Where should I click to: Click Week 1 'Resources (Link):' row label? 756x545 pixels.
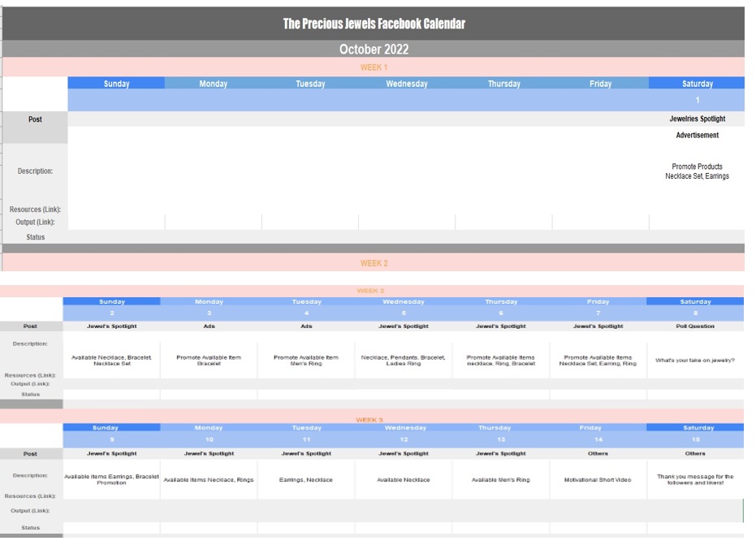[35, 210]
